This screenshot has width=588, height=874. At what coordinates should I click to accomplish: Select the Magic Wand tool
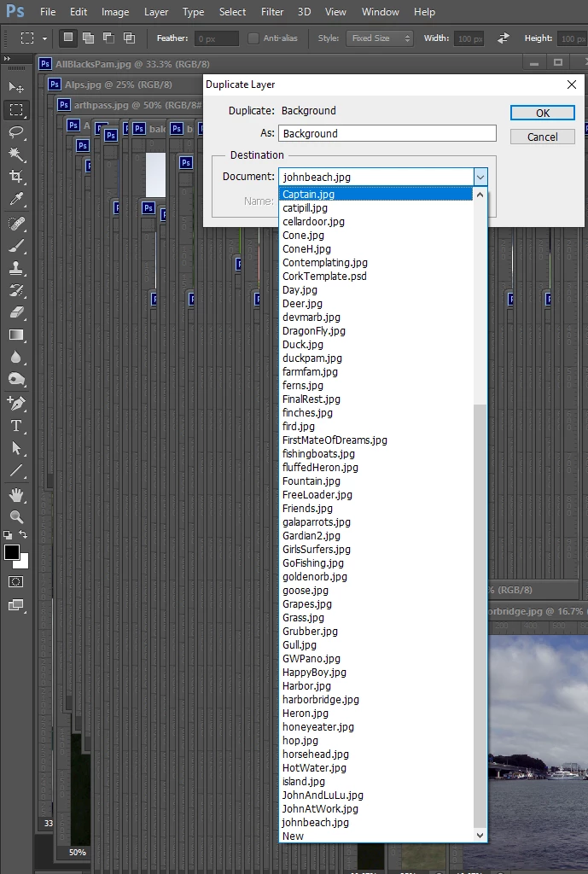[16, 154]
